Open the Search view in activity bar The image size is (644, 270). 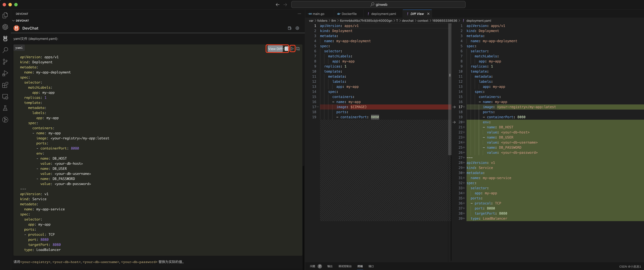click(5, 50)
